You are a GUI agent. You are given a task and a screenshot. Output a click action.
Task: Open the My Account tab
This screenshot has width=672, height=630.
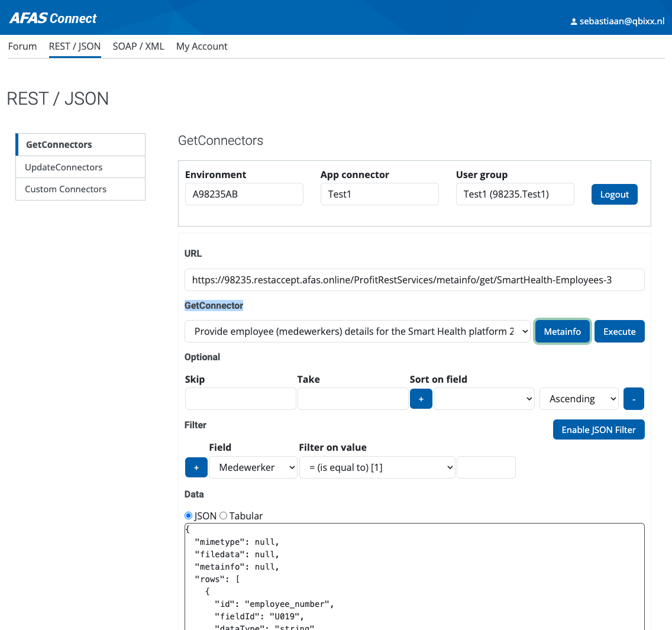[202, 46]
